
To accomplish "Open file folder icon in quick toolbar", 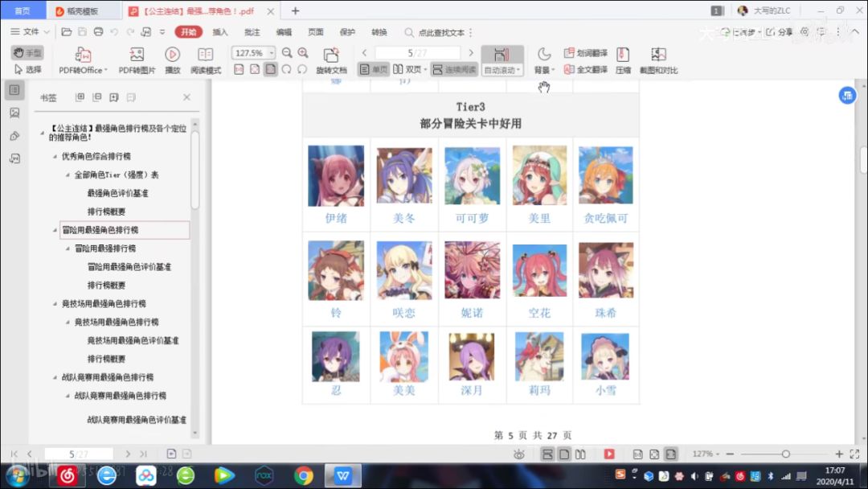I will 66,32.
